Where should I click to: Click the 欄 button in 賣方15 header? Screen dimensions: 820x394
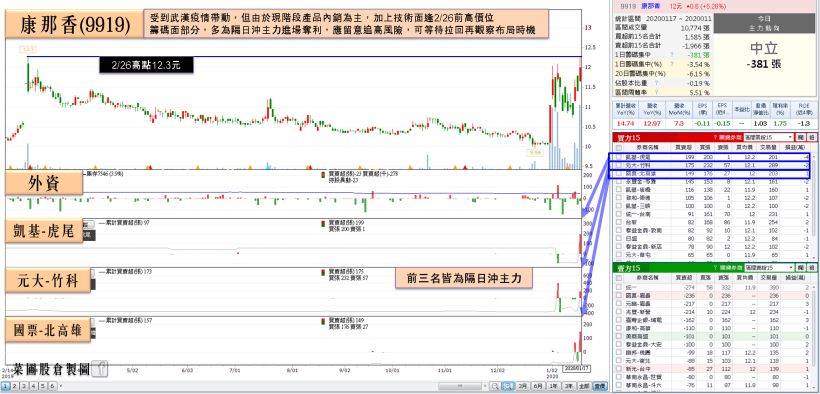(x=800, y=267)
